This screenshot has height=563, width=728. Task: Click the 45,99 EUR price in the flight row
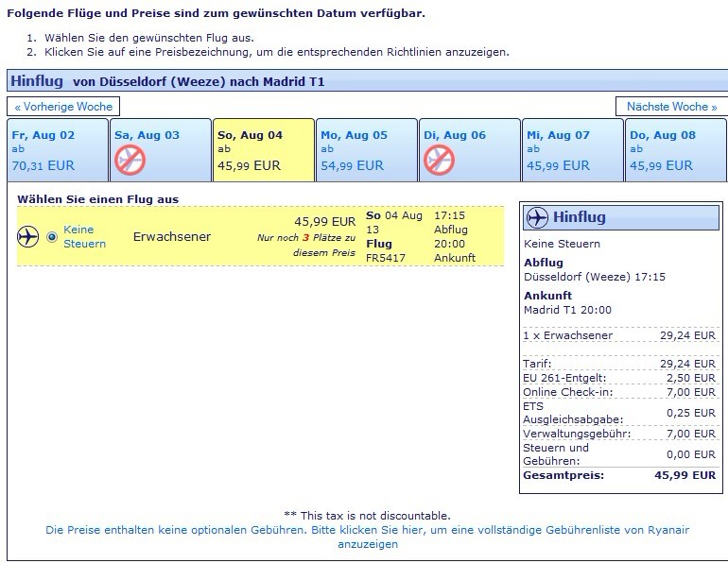click(325, 222)
